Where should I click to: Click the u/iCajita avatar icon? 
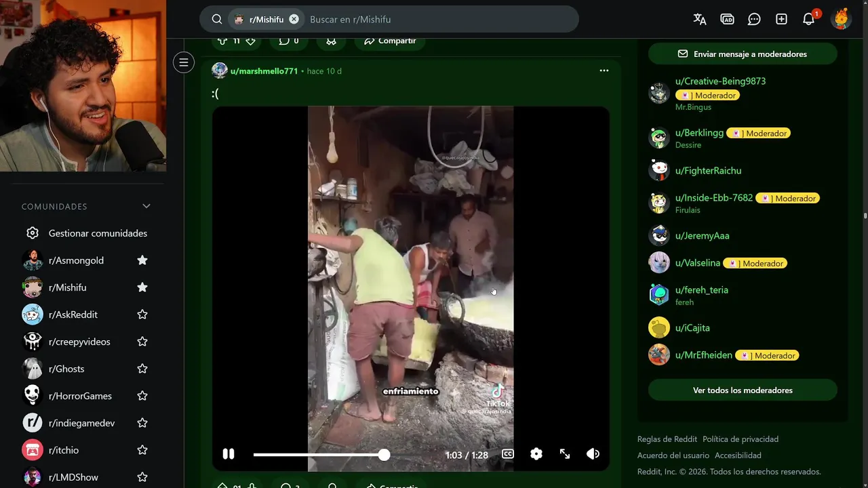[659, 328]
